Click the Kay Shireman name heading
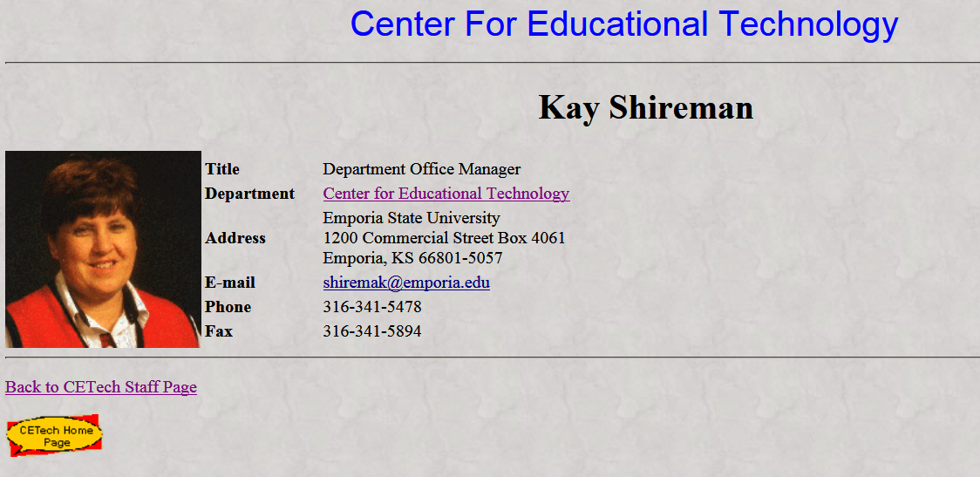This screenshot has width=980, height=477. tap(645, 107)
